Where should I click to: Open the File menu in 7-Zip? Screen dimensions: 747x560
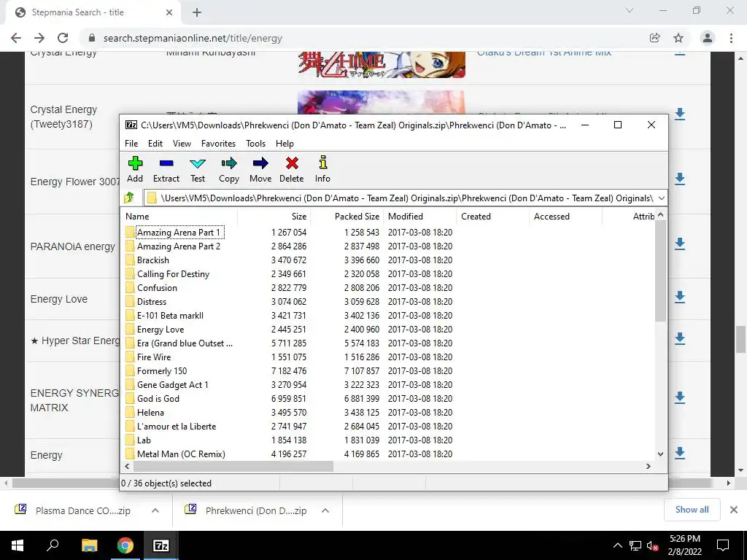(x=131, y=144)
